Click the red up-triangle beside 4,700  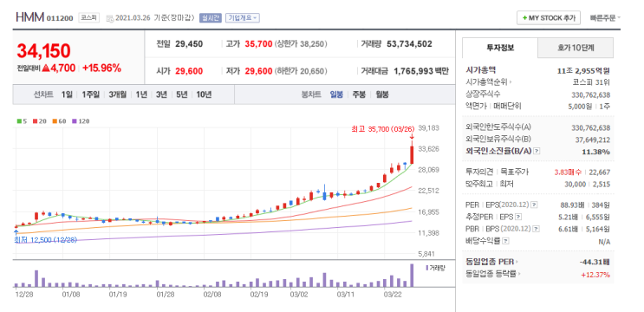coord(46,68)
